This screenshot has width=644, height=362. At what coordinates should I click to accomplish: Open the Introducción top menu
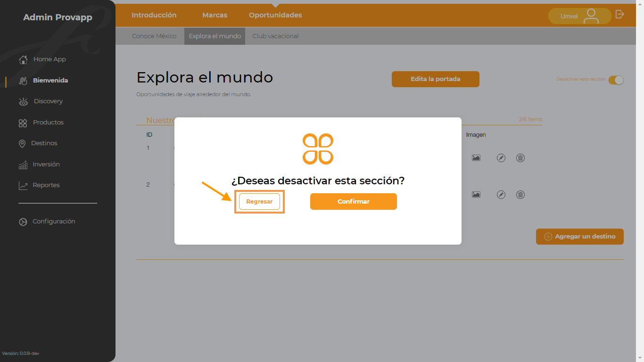154,15
